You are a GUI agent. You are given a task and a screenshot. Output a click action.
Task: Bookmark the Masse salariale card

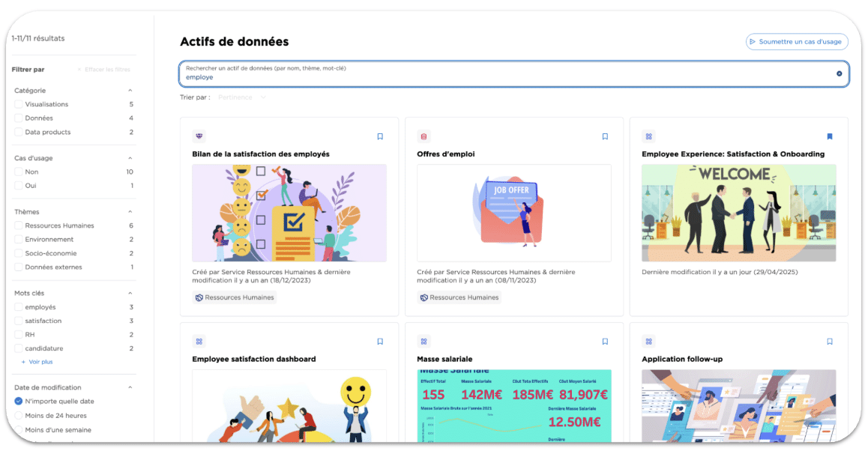click(605, 342)
